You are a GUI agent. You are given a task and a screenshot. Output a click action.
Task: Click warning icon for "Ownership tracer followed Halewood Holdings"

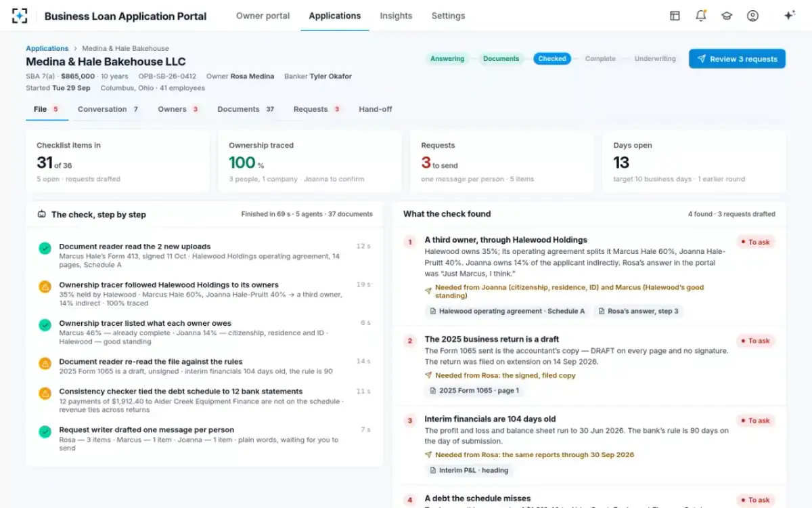coord(45,287)
